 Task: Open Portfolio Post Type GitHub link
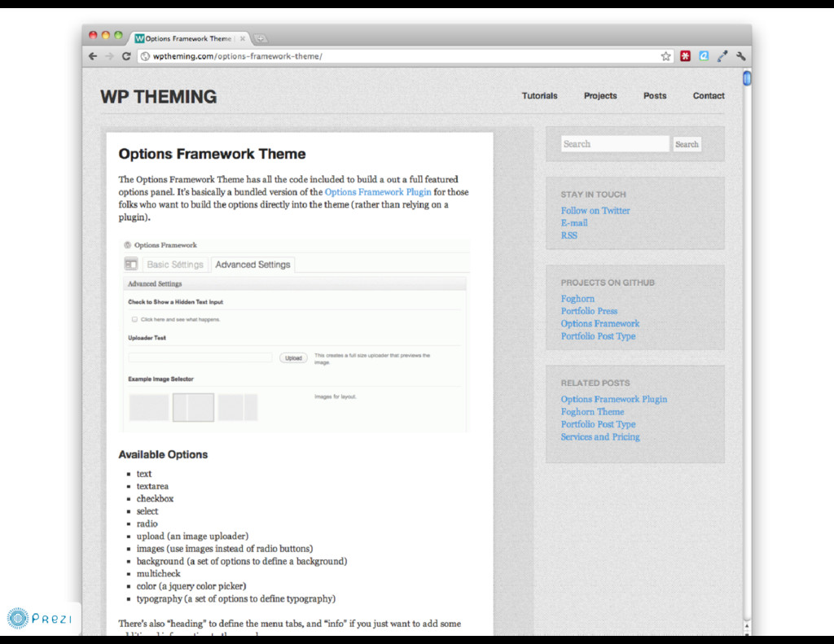(x=598, y=336)
